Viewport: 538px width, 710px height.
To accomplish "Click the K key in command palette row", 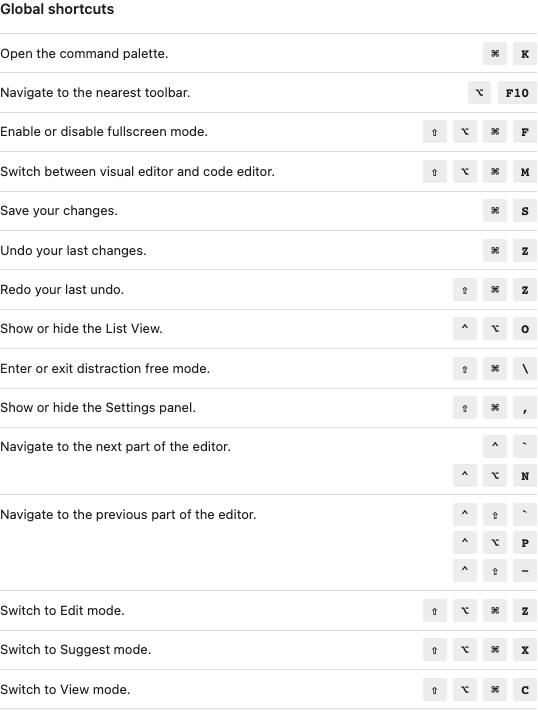I will coord(525,54).
